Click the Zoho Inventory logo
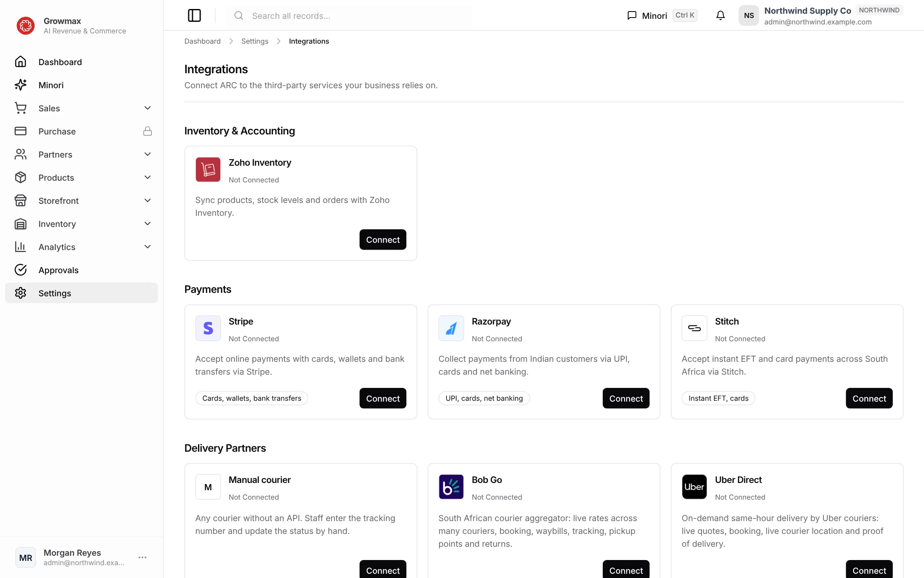The height and width of the screenshot is (578, 924). [208, 170]
